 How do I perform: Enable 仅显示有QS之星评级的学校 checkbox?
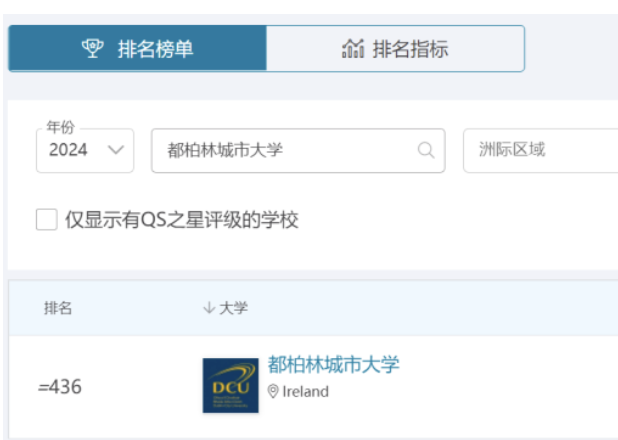tap(47, 219)
